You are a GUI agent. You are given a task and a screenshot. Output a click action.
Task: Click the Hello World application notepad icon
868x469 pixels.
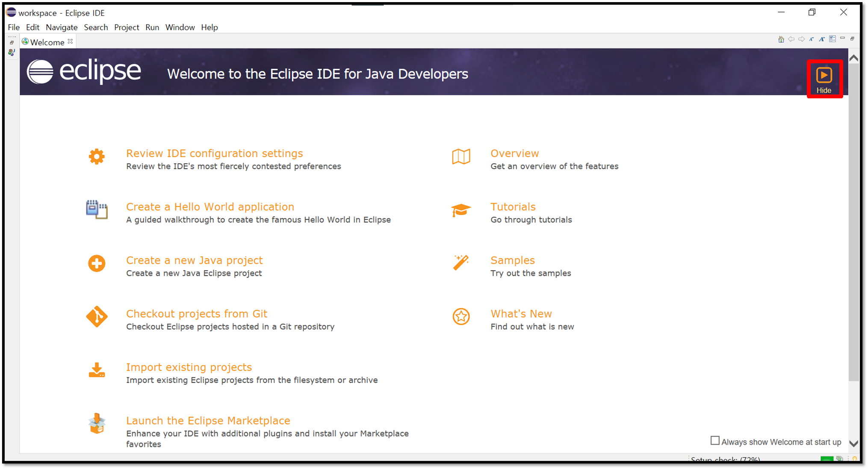point(97,209)
